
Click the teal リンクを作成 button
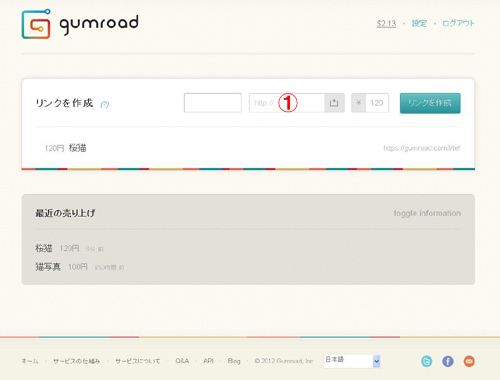[430, 103]
